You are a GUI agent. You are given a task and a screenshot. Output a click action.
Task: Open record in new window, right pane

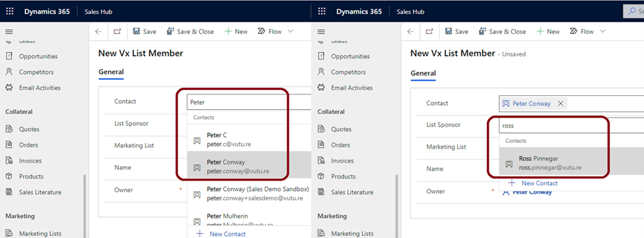coord(429,31)
